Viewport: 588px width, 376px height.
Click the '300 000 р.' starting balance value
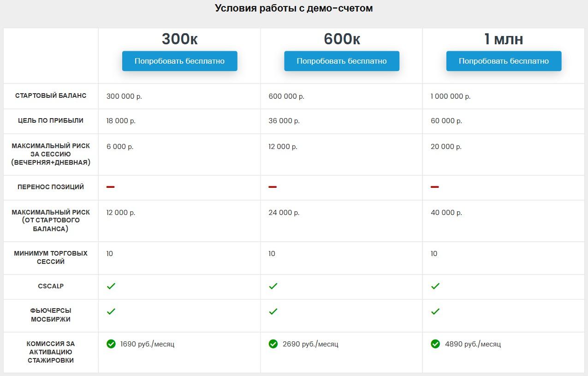[x=124, y=96]
